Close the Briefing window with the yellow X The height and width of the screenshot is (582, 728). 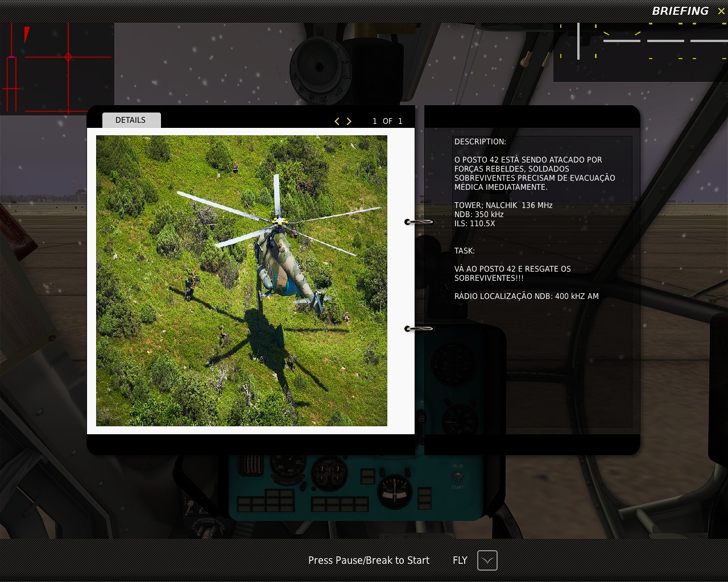tap(721, 11)
